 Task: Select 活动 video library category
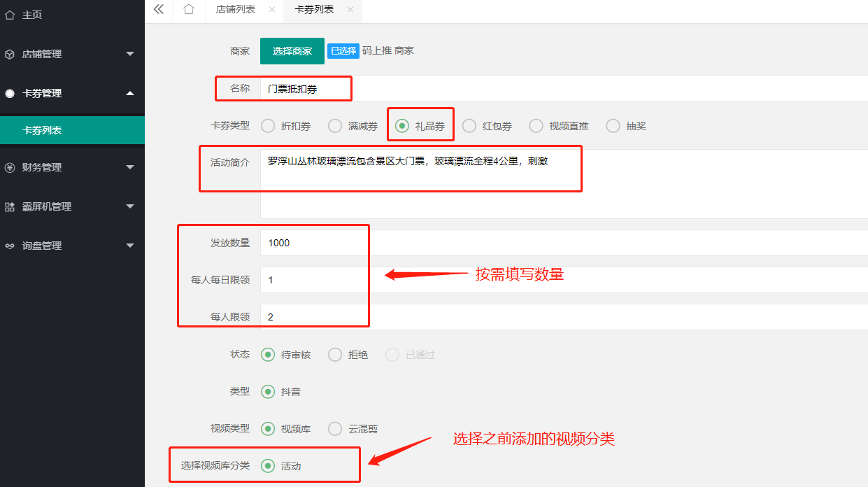(281, 466)
